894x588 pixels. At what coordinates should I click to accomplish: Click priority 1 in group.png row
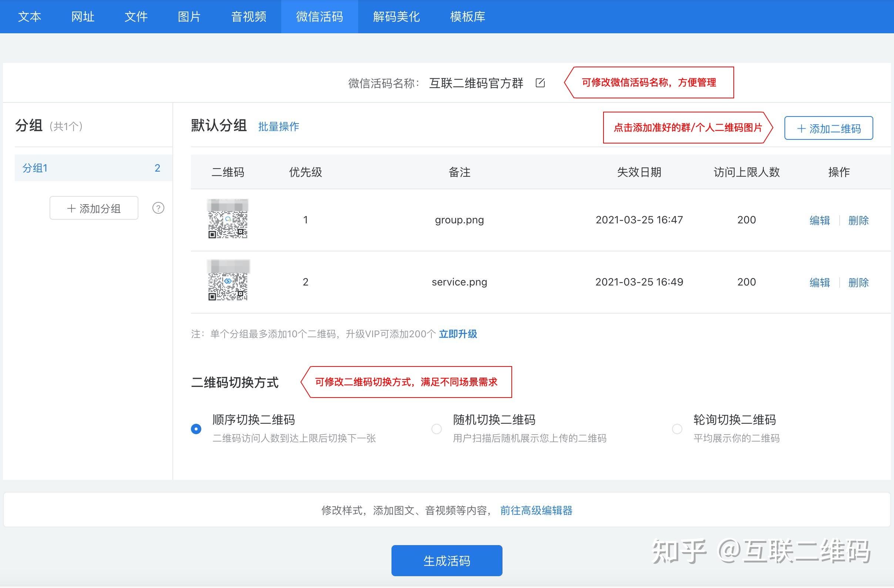click(305, 220)
